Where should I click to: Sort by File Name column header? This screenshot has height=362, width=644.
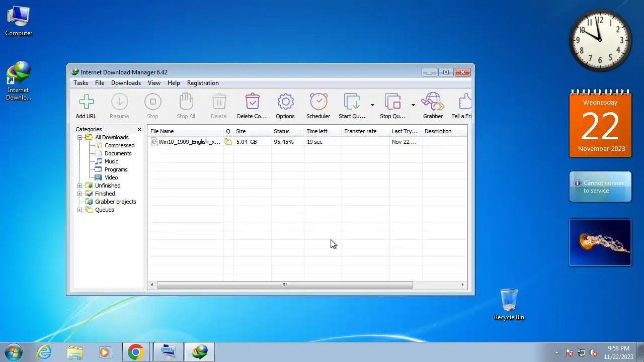[x=186, y=131]
